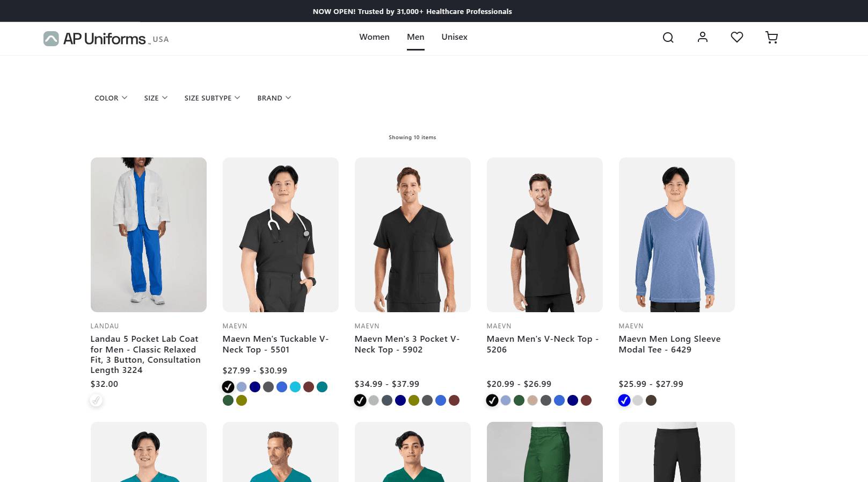
Task: Click the 3 Pocket V-Neck Top 5902 image
Action: click(x=413, y=235)
